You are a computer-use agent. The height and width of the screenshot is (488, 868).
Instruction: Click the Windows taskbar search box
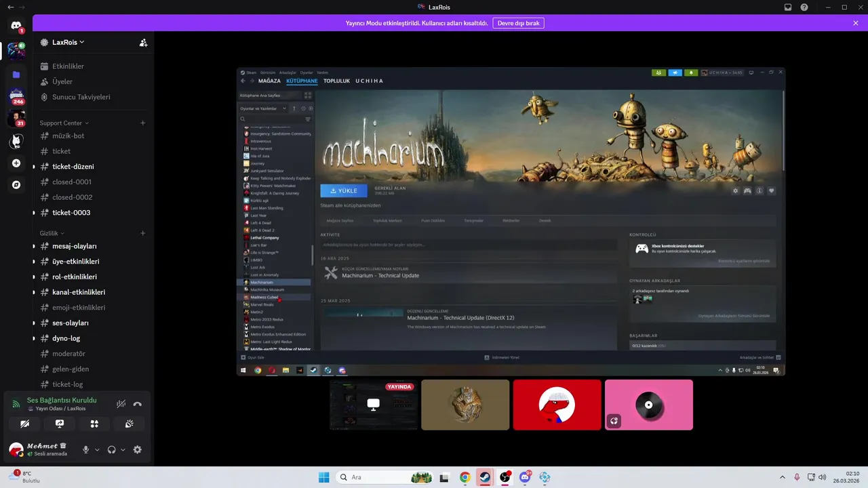pyautogui.click(x=384, y=477)
